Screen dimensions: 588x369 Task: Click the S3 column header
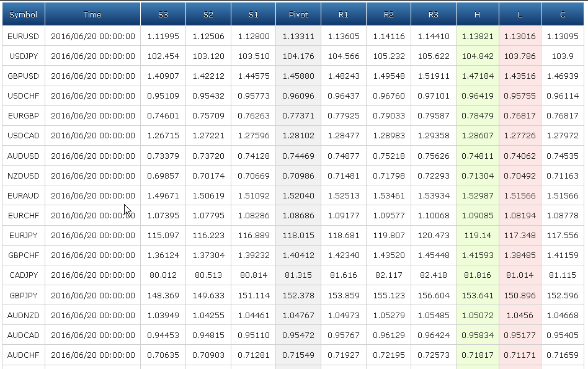163,15
